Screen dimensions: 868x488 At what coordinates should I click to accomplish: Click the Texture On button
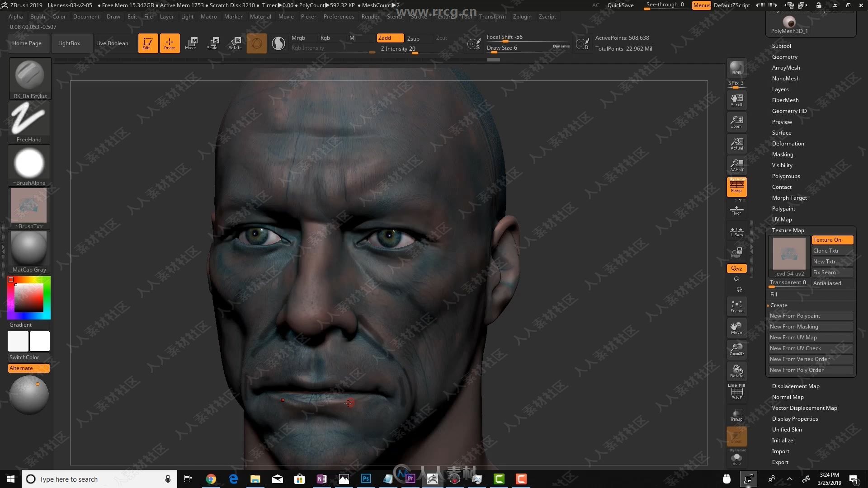click(x=832, y=240)
